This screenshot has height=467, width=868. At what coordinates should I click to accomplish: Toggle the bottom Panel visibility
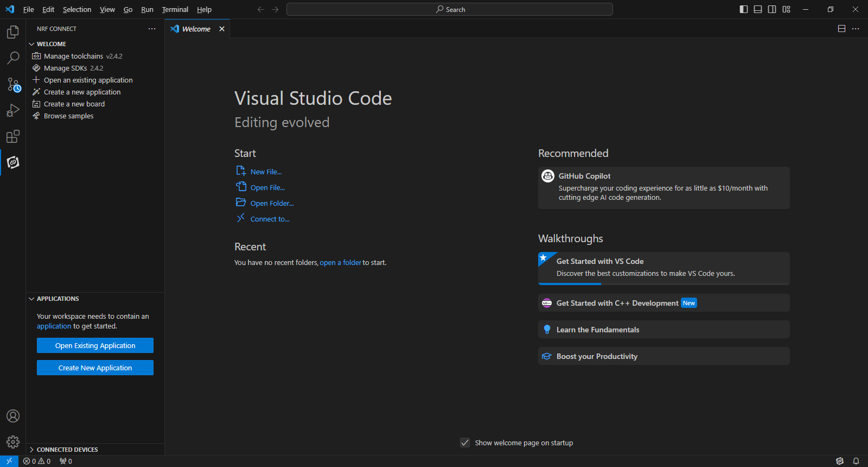click(x=758, y=9)
